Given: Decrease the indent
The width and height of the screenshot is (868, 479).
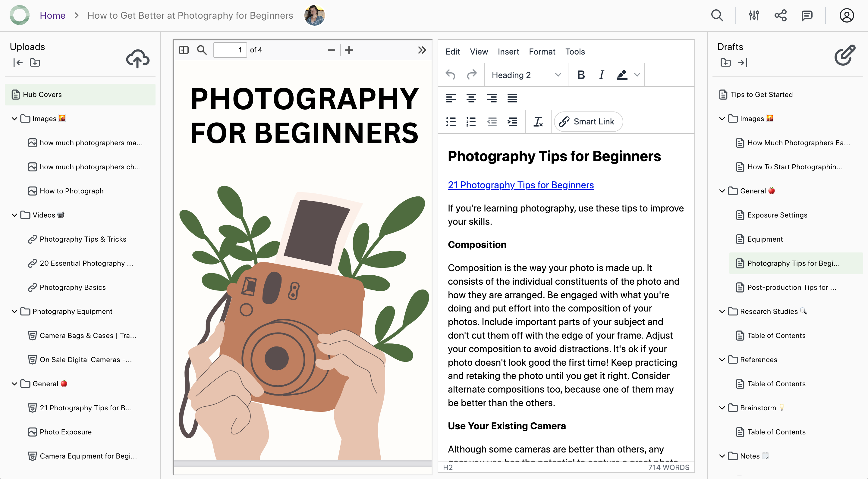Looking at the screenshot, I should coord(492,122).
